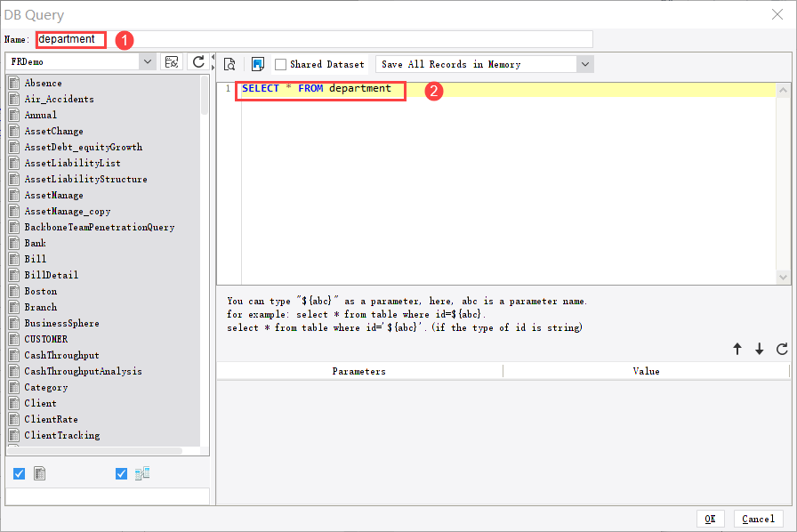Preview the query results icon
This screenshot has width=797, height=532.
point(229,63)
